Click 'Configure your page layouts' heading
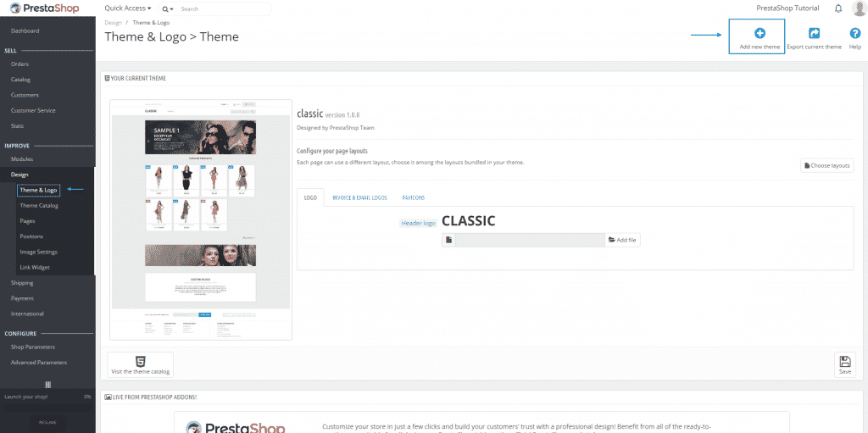The image size is (868, 433). (332, 151)
